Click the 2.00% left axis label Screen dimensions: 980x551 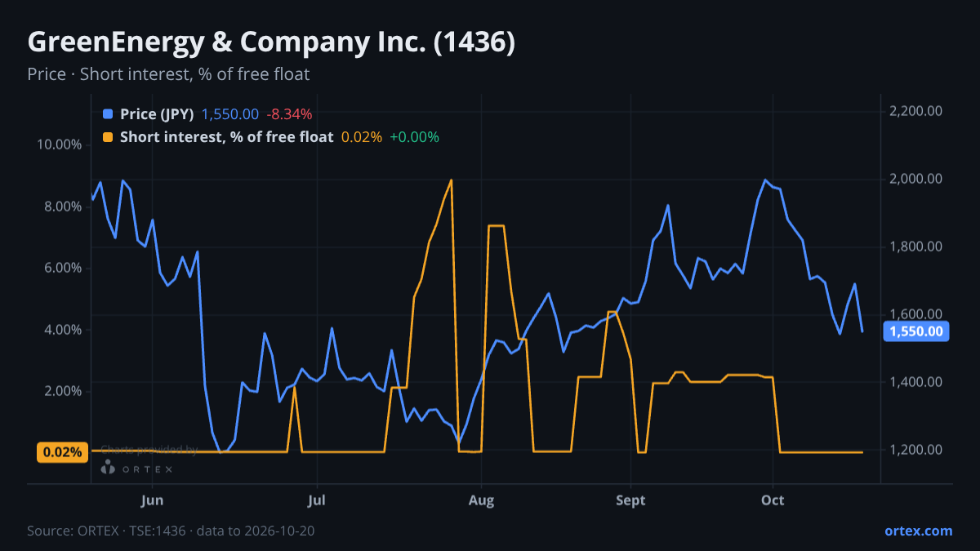pyautogui.click(x=63, y=391)
